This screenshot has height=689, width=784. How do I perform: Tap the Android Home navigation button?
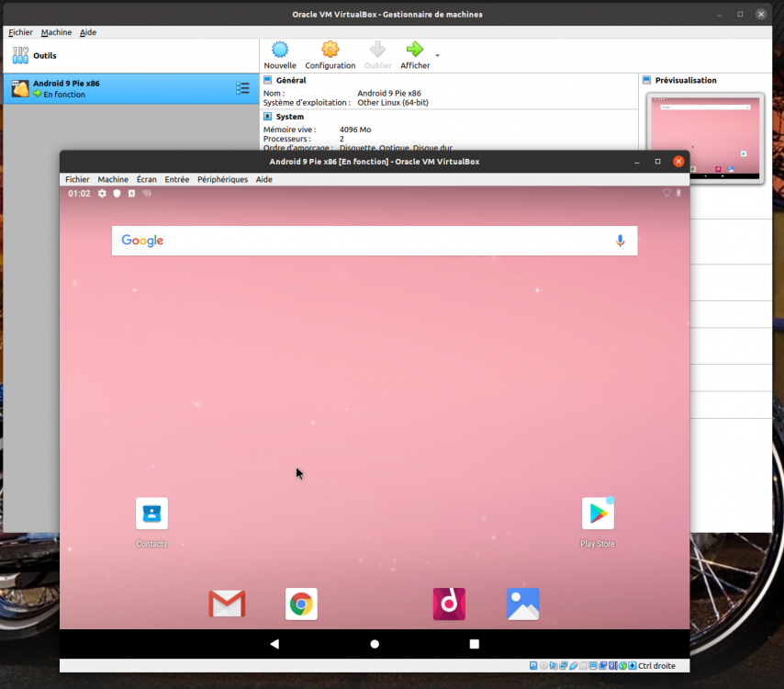point(375,644)
